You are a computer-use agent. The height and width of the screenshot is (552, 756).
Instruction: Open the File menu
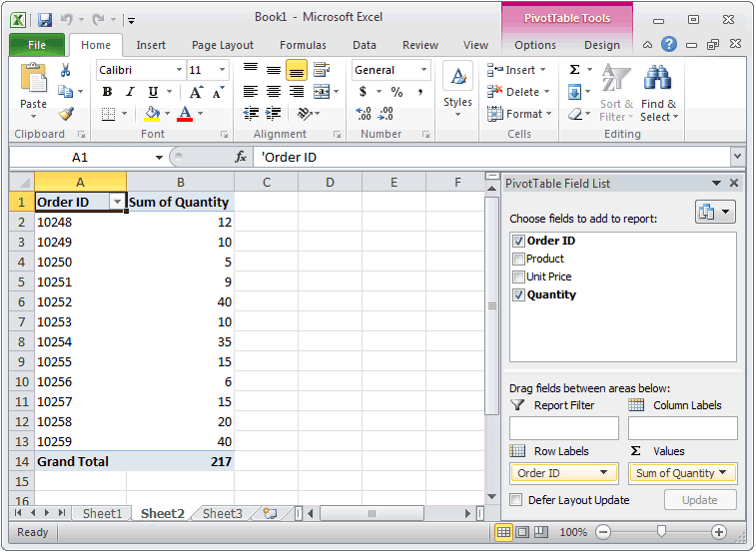click(x=37, y=45)
